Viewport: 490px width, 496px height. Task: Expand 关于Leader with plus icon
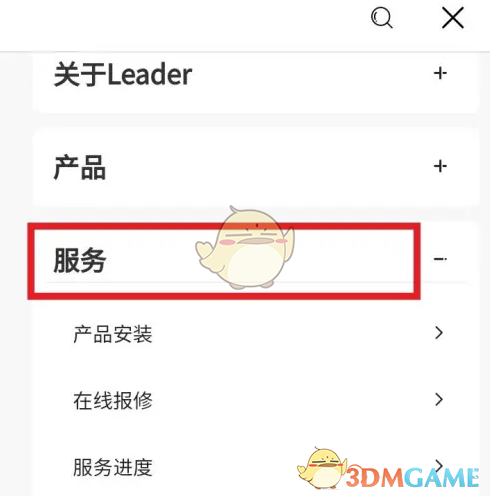tap(440, 73)
